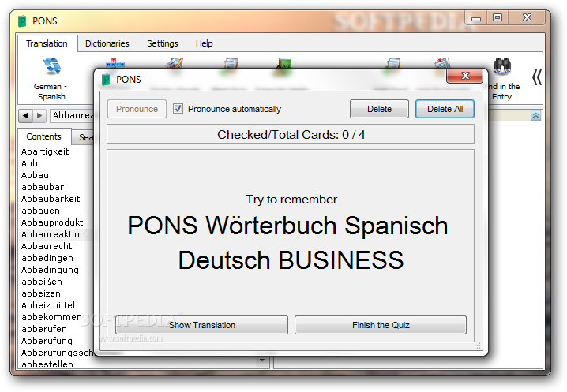Image resolution: width=567 pixels, height=392 pixels.
Task: Select Abbeizmittel in the word list
Action: [48, 305]
